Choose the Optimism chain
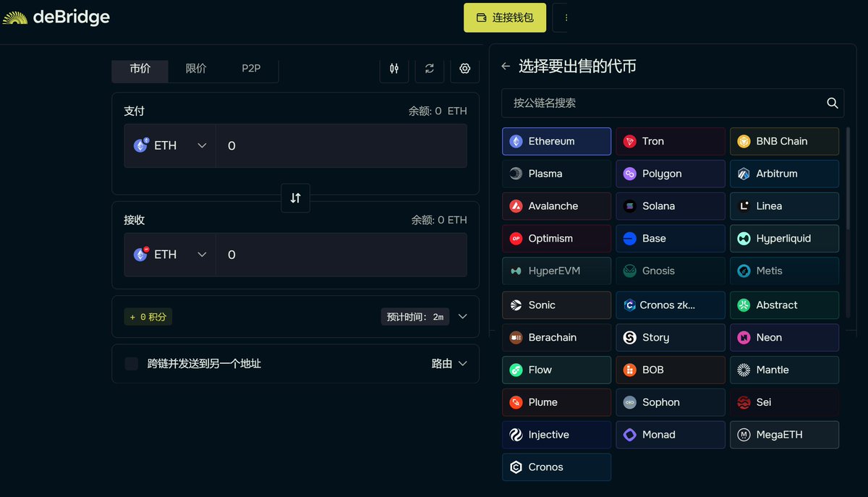868x497 pixels. click(x=556, y=238)
